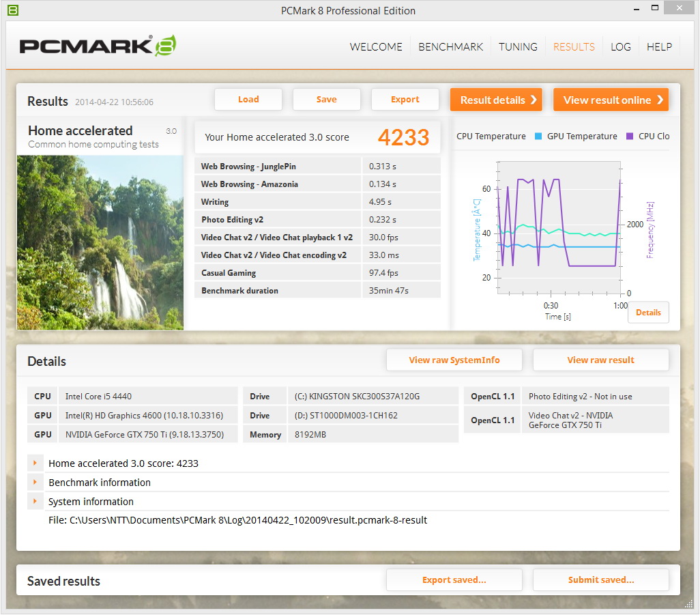This screenshot has width=700, height=615.
Task: Save the current result
Action: pos(326,99)
